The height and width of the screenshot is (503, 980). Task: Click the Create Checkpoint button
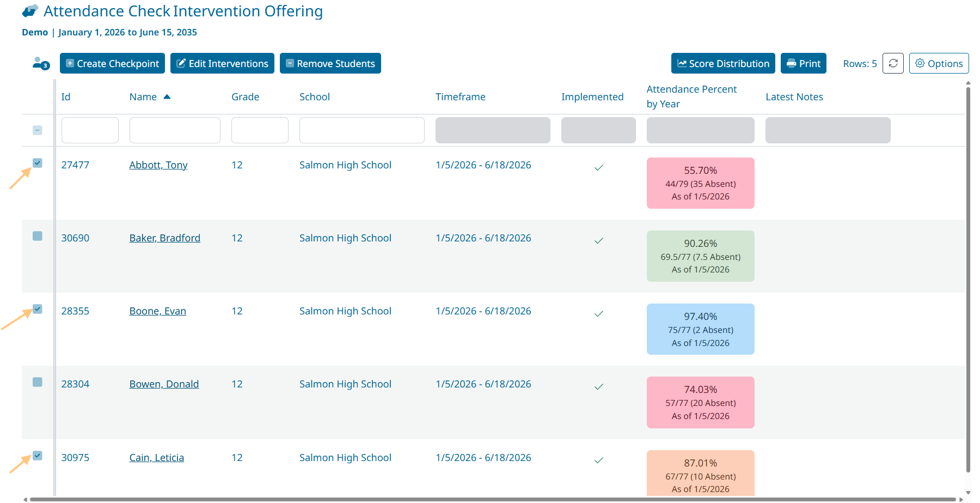tap(113, 63)
